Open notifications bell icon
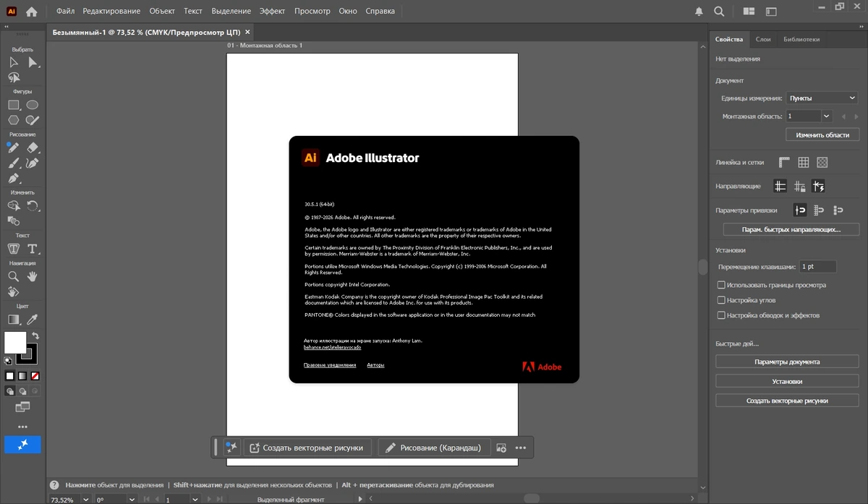The image size is (868, 504). [699, 12]
